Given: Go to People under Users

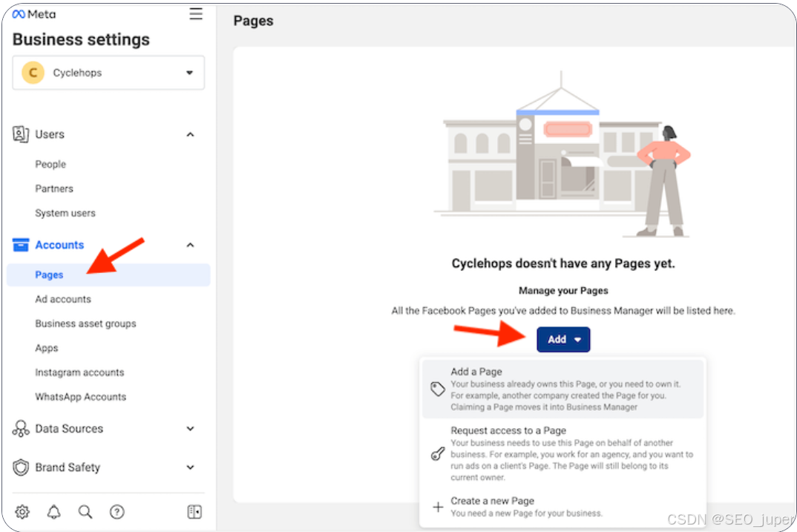Looking at the screenshot, I should [50, 164].
